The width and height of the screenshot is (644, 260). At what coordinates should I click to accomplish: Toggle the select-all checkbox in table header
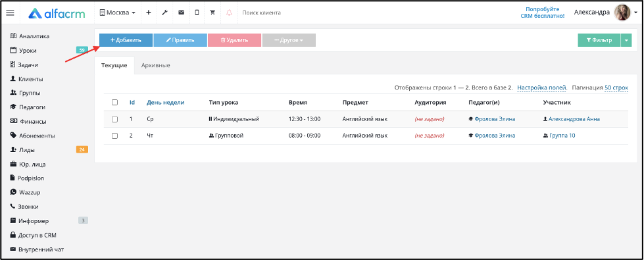pyautogui.click(x=115, y=102)
